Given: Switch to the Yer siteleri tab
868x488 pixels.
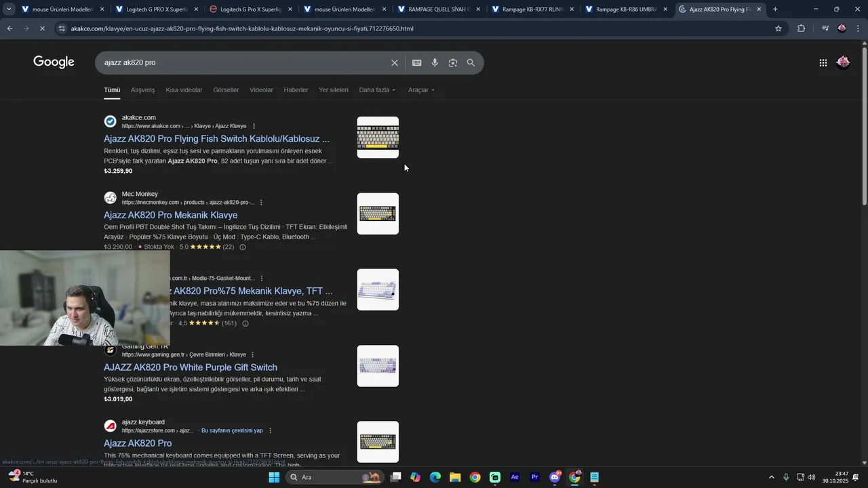Looking at the screenshot, I should 334,90.
